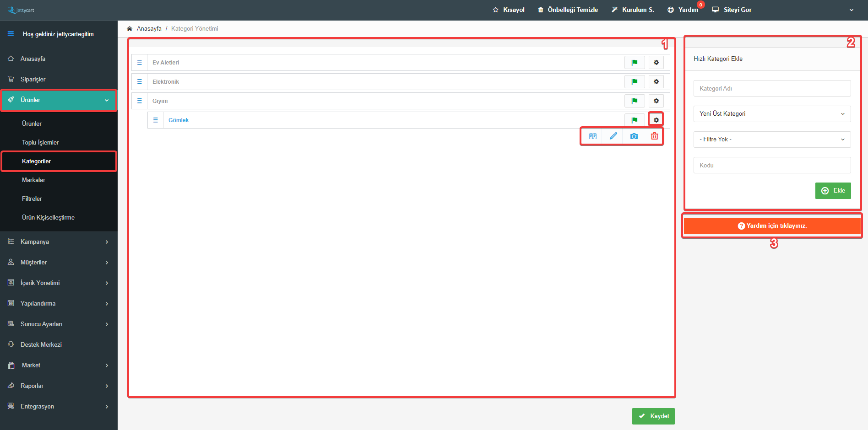
Task: Click the drag handle for Elektronik
Action: [x=140, y=82]
